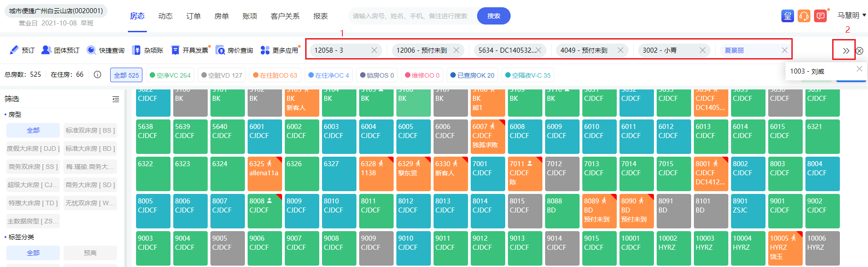Click the info icon beside 在住房 count

(x=98, y=74)
